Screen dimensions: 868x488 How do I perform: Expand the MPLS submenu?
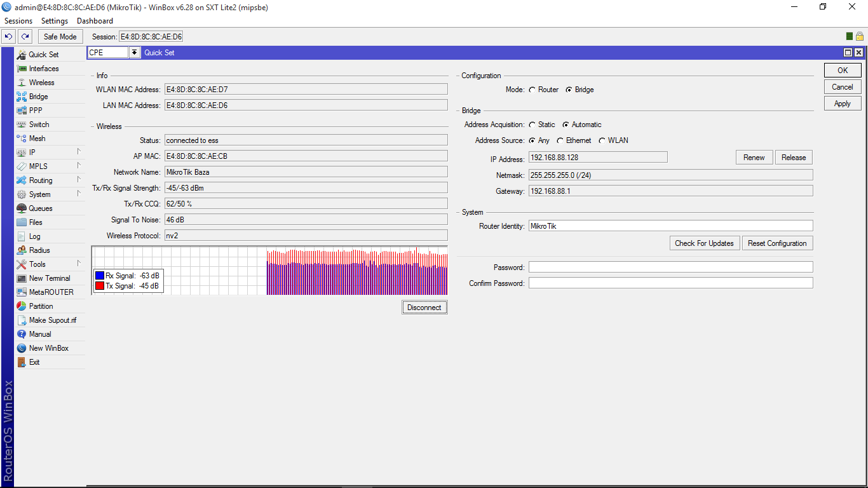[x=79, y=166]
